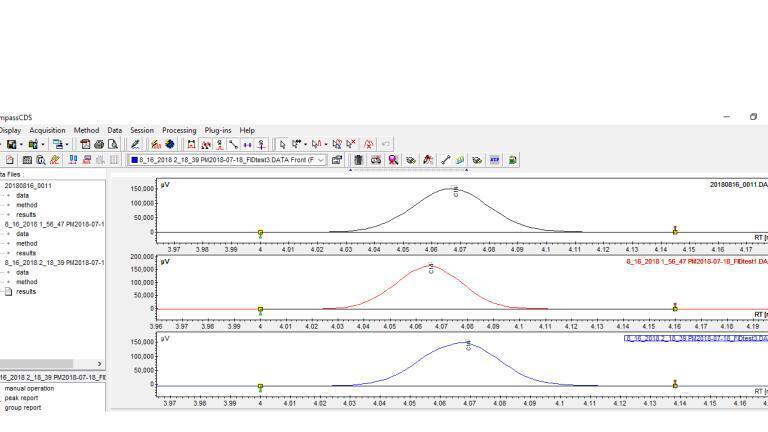Click the yellow start marker in black chromatogram
Image resolution: width=768 pixels, height=432 pixels.
pyautogui.click(x=261, y=233)
